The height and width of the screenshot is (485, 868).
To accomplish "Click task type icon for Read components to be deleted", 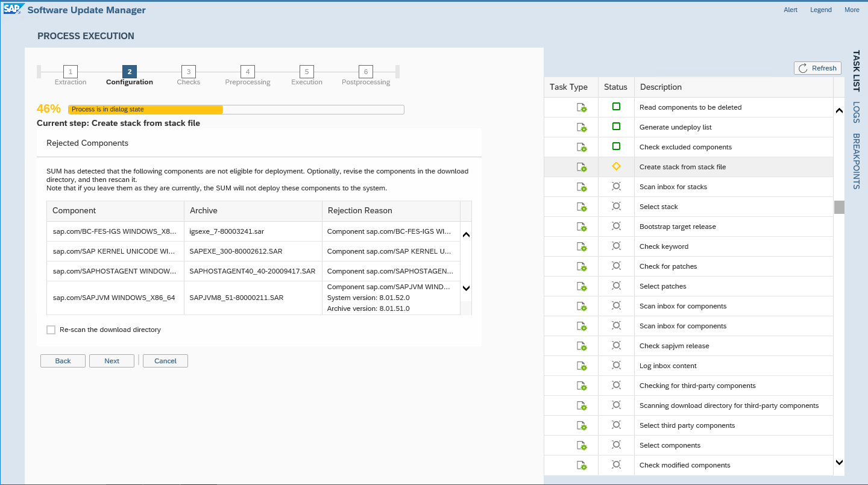I will (x=582, y=107).
